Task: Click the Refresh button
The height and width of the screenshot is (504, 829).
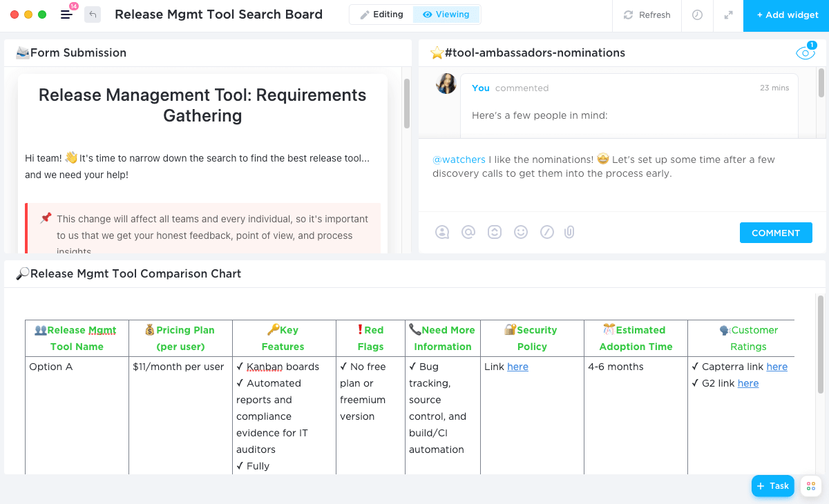Action: pos(647,15)
